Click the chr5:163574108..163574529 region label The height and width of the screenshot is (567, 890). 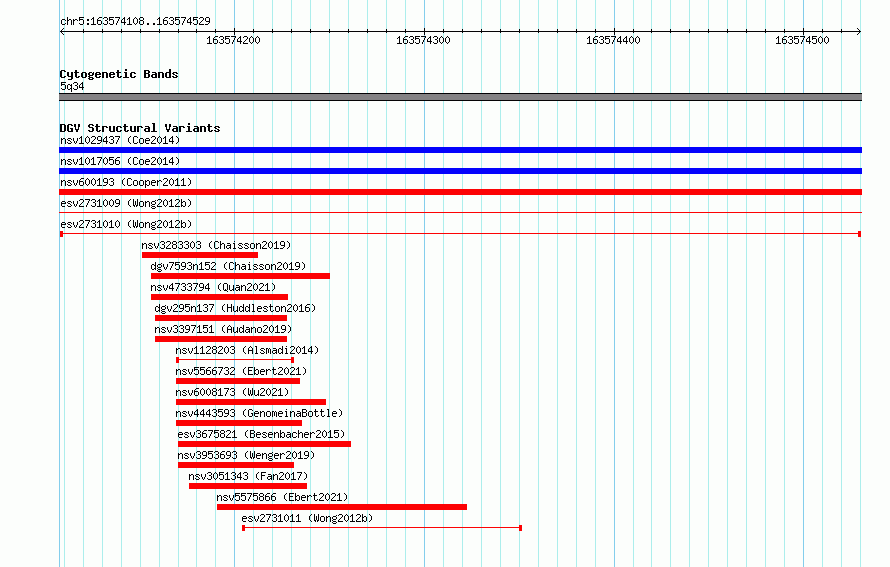click(x=135, y=21)
